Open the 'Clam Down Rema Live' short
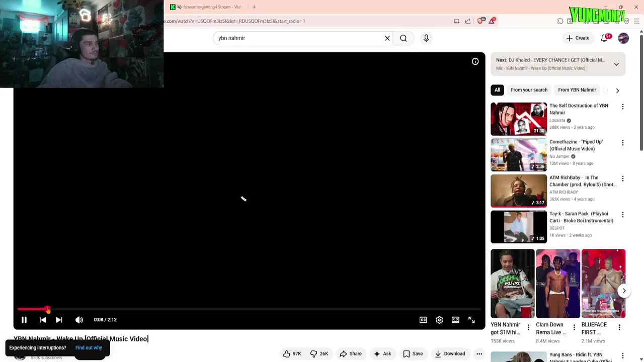Screen dimensions: 644x362 click(558, 284)
